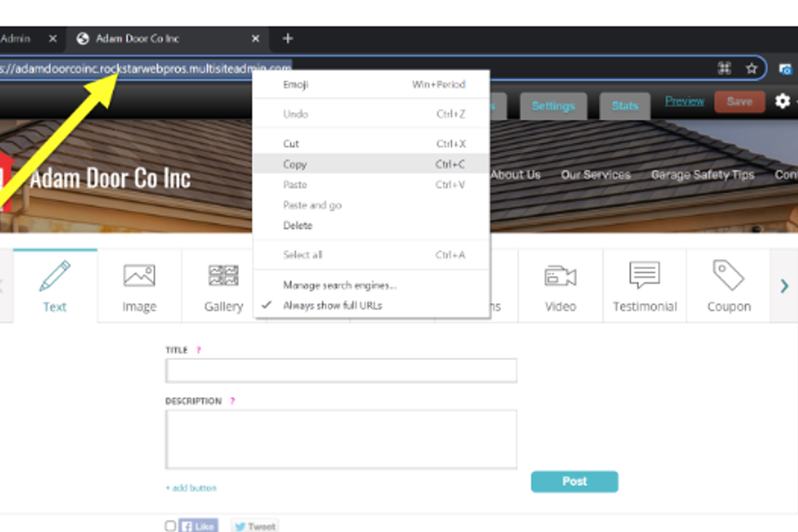Show more content types with right chevron
798x532 pixels.
[x=784, y=286]
